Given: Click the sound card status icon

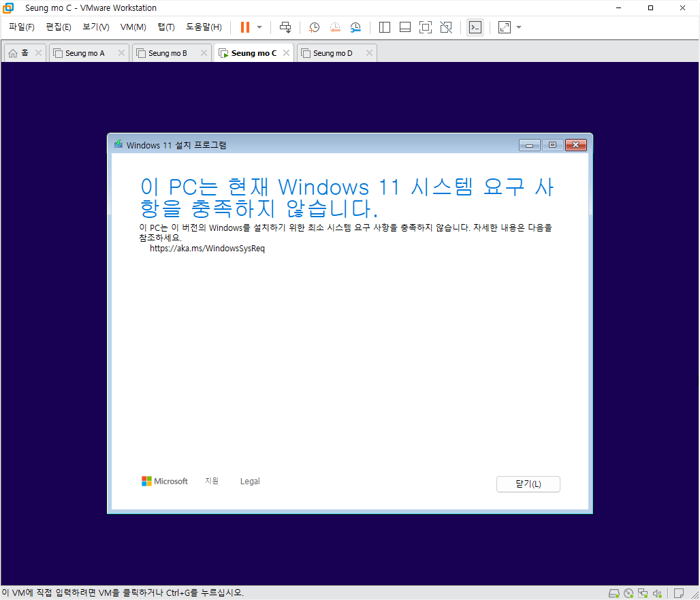Looking at the screenshot, I should coord(657,593).
